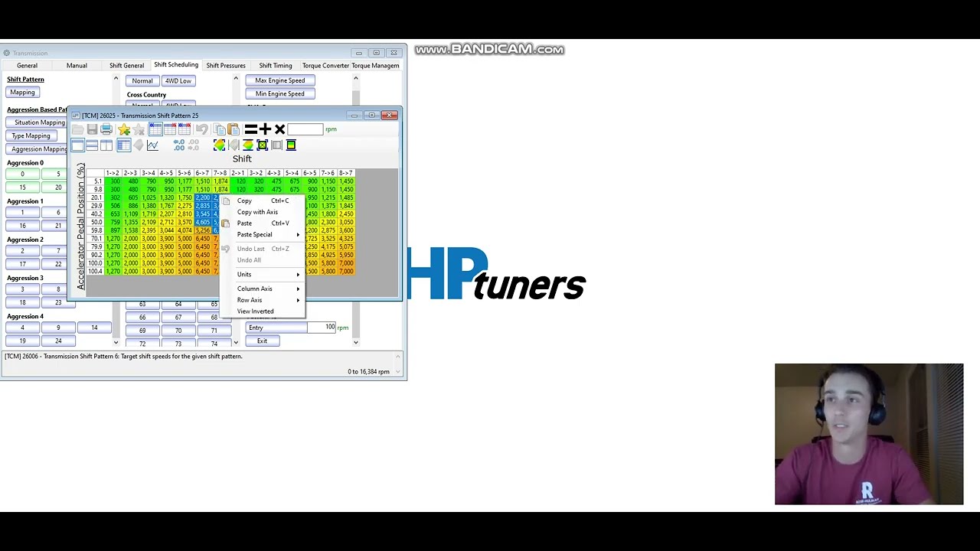The height and width of the screenshot is (551, 980).
Task: Click the Entry rpm value field
Action: pos(322,328)
